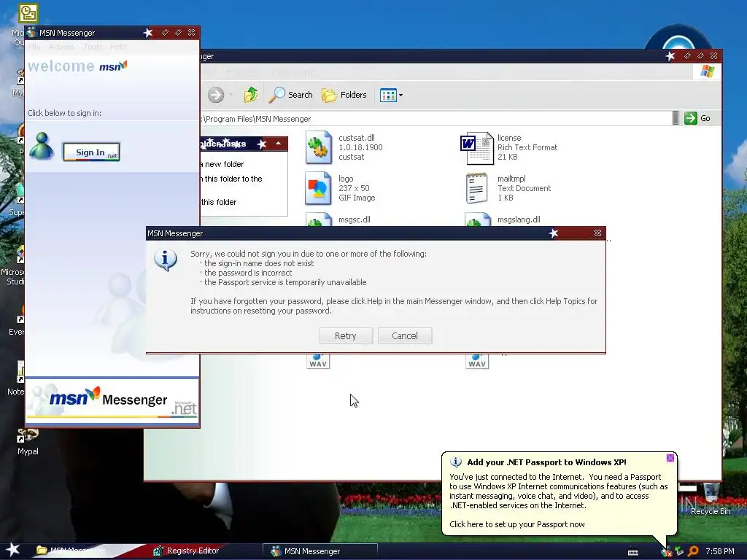
Task: Click the orange magnifier tray icon
Action: click(693, 551)
